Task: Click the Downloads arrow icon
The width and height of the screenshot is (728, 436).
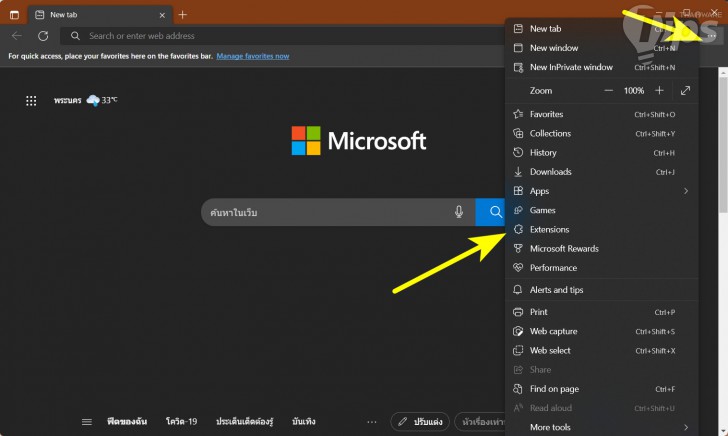Action: [x=518, y=172]
